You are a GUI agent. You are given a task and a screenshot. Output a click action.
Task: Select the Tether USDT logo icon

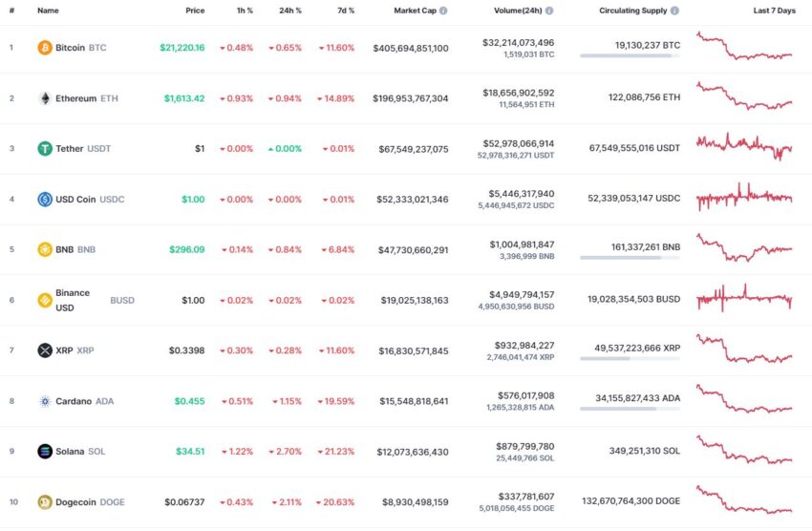[45, 149]
